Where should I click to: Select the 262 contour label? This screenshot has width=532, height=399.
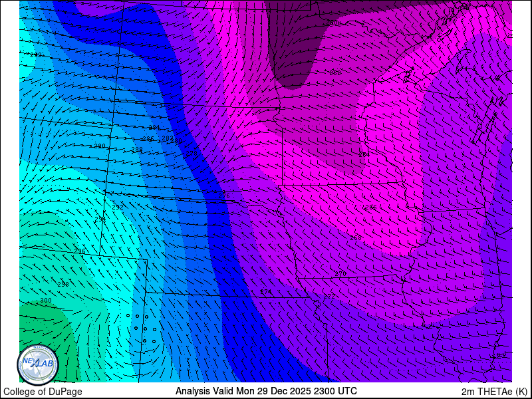coord(335,72)
